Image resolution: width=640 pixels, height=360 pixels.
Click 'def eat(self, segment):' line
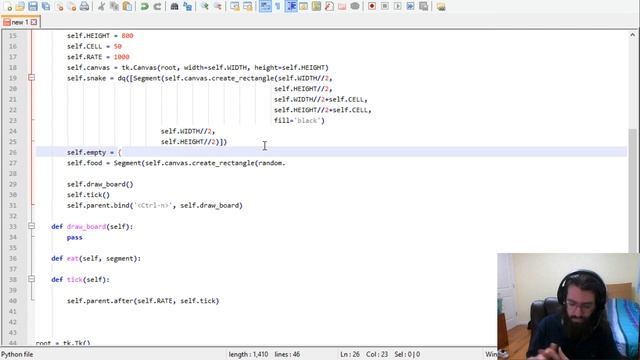click(96, 258)
